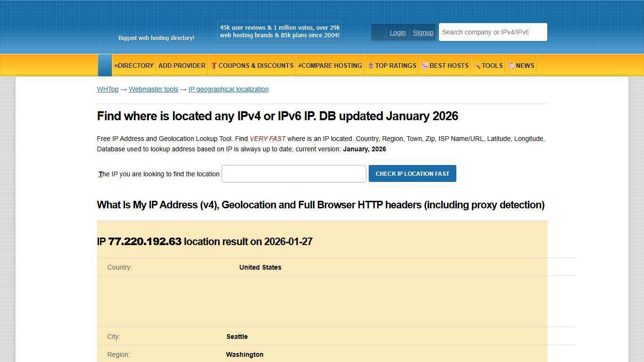The image size is (644, 362).
Task: Click the 45k user reviews banner
Action: click(279, 31)
